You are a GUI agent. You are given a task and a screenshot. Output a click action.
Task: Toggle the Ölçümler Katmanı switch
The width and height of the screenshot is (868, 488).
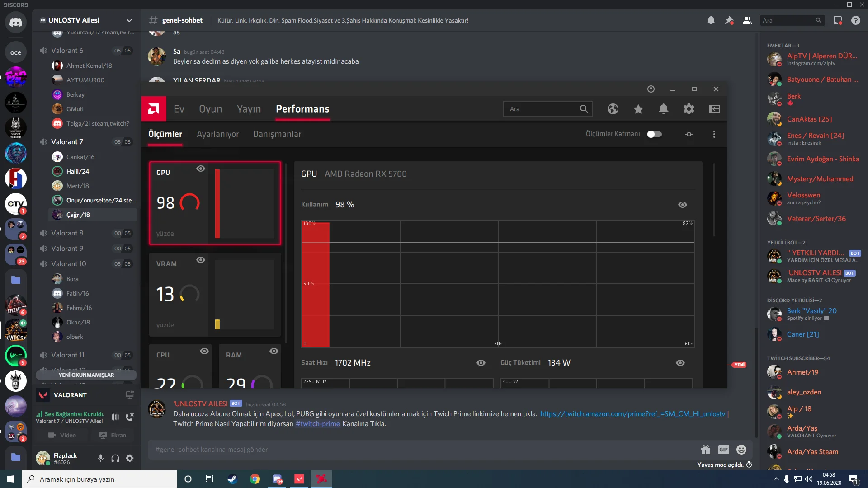[654, 134]
